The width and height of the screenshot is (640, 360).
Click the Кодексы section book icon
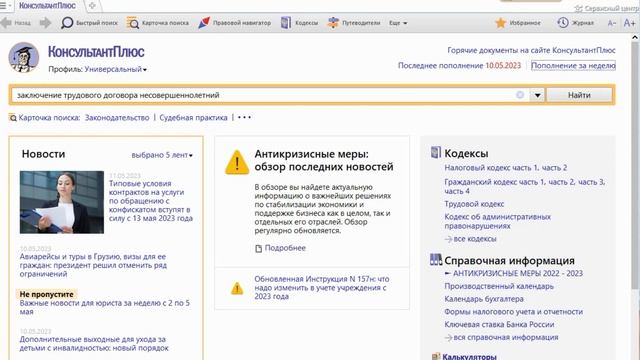[436, 153]
